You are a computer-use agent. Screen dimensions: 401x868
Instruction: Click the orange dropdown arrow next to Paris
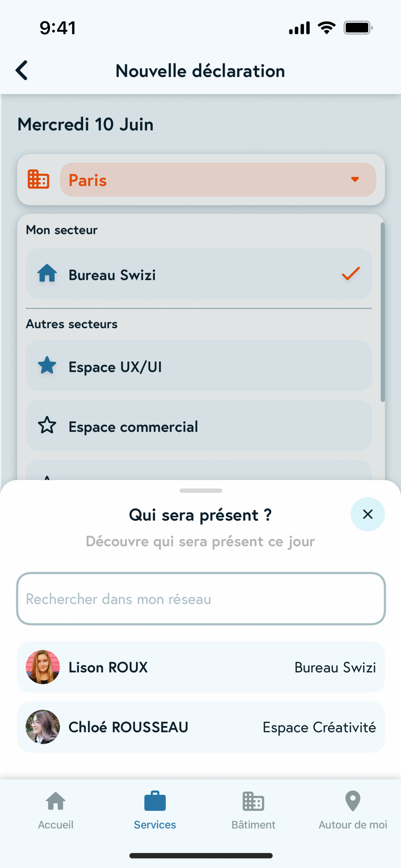[x=355, y=179]
